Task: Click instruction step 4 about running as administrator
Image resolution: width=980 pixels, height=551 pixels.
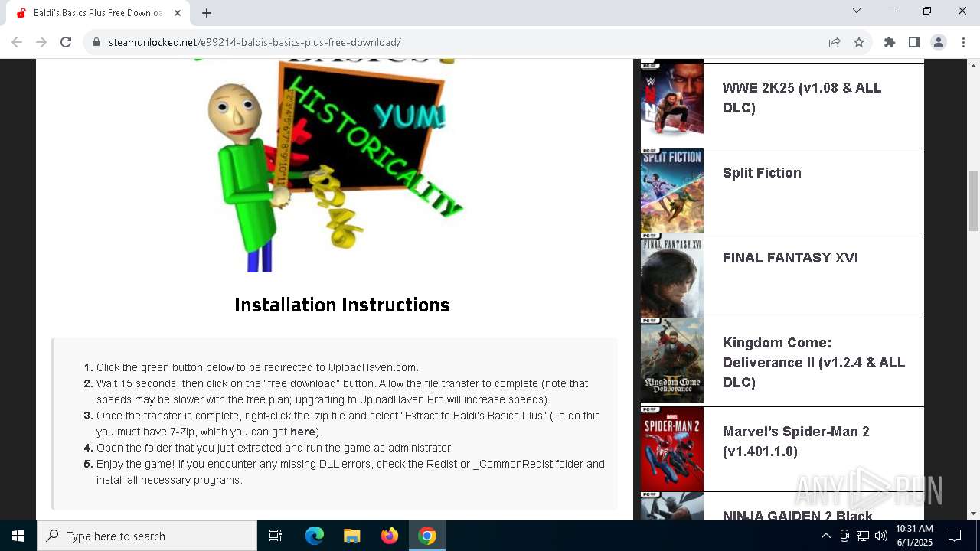Action: 275,448
